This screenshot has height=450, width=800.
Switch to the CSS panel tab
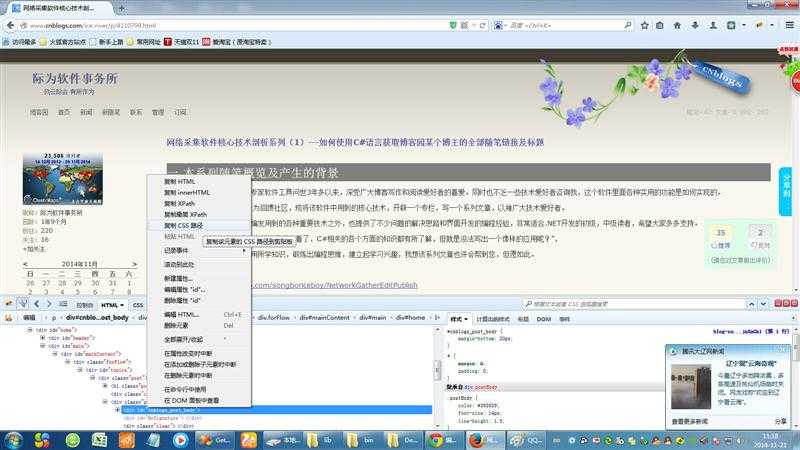[138, 305]
